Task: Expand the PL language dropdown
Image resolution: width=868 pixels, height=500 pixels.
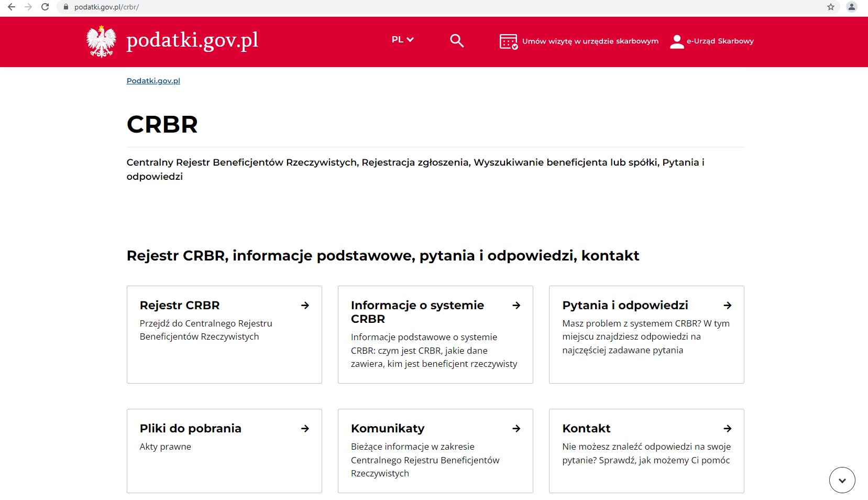Action: pos(402,40)
